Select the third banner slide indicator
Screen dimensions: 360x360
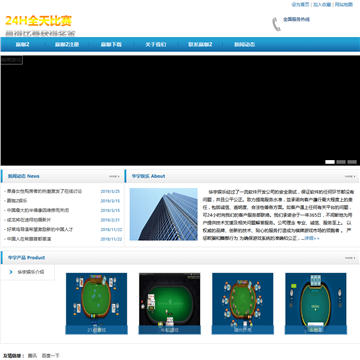[352, 162]
